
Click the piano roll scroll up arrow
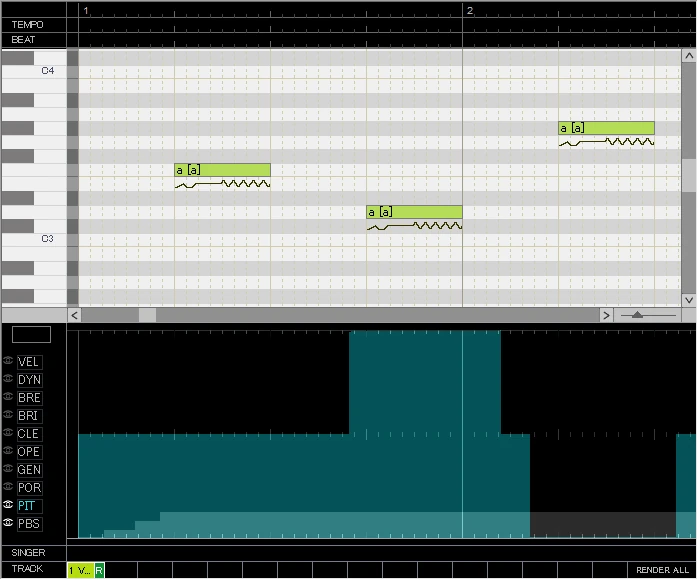(689, 56)
